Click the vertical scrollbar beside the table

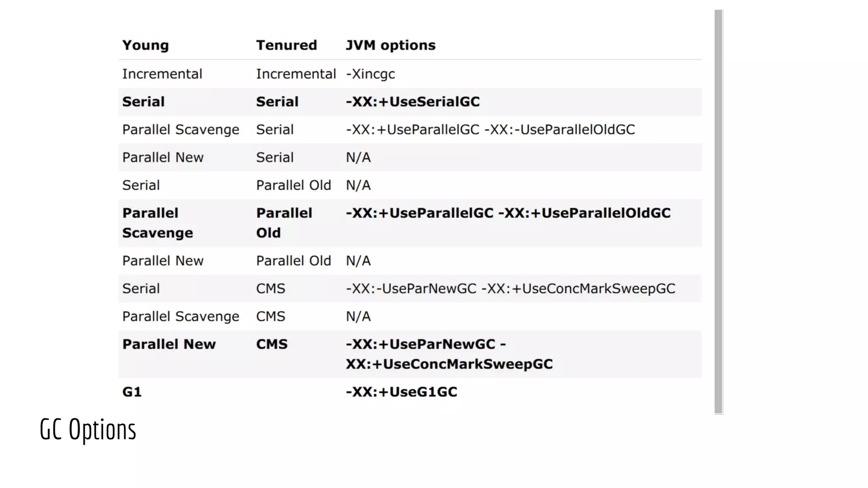tap(718, 212)
